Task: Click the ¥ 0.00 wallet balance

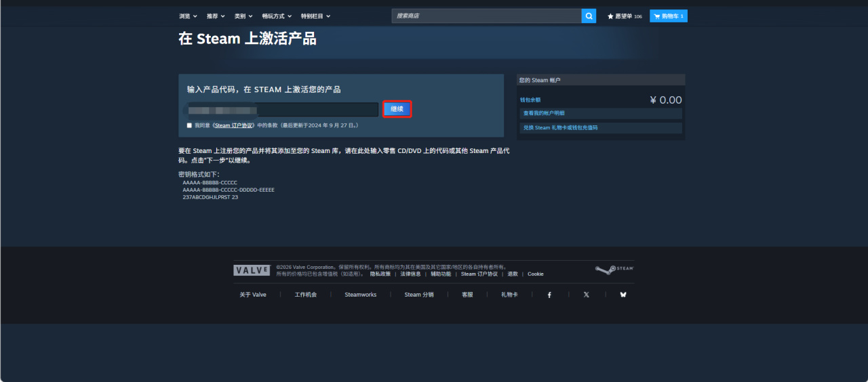Action: pos(666,100)
